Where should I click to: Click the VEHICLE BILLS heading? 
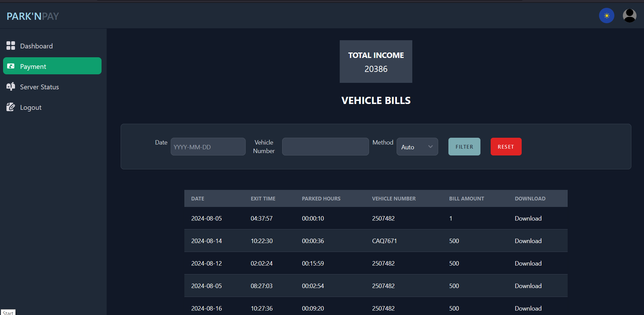coord(376,101)
